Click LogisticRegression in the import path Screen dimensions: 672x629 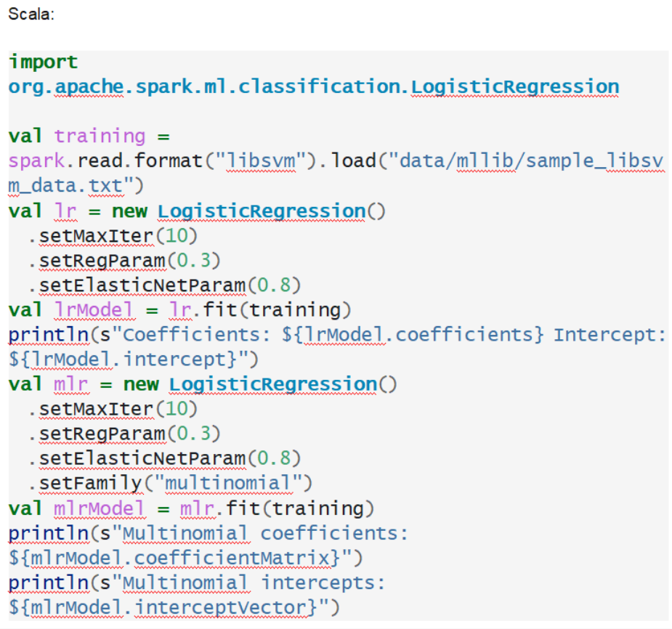tap(514, 87)
